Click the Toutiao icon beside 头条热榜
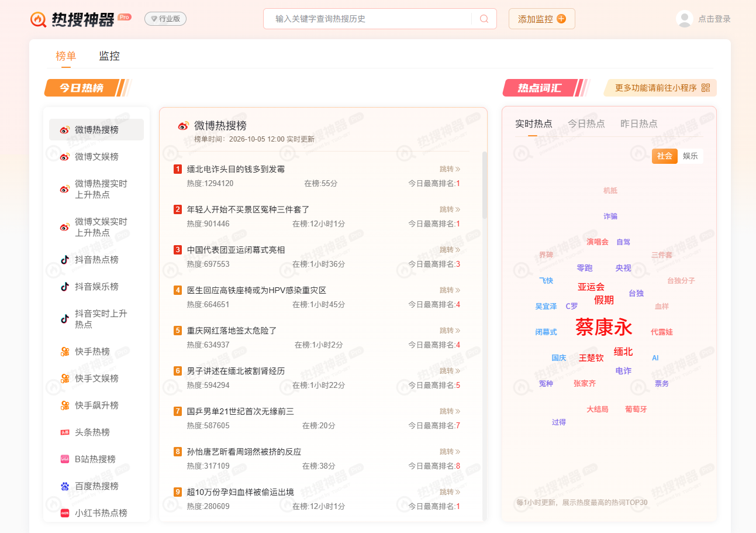 (x=65, y=432)
